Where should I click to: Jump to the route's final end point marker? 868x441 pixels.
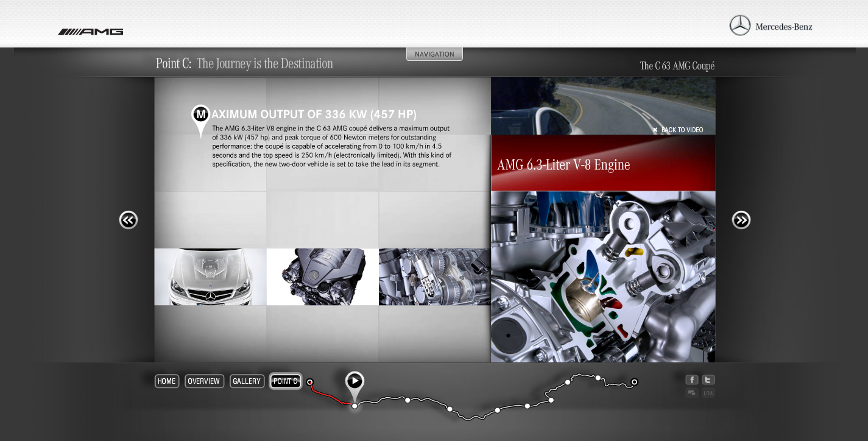click(634, 382)
